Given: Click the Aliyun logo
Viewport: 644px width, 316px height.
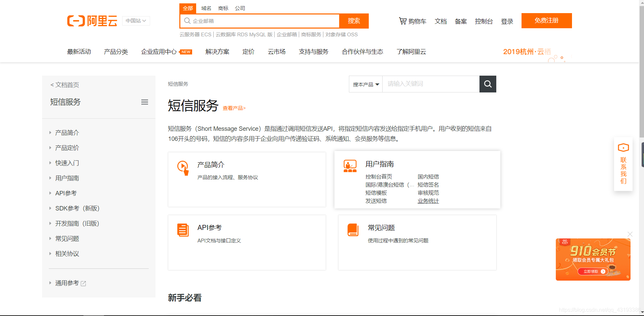Looking at the screenshot, I should tap(92, 21).
